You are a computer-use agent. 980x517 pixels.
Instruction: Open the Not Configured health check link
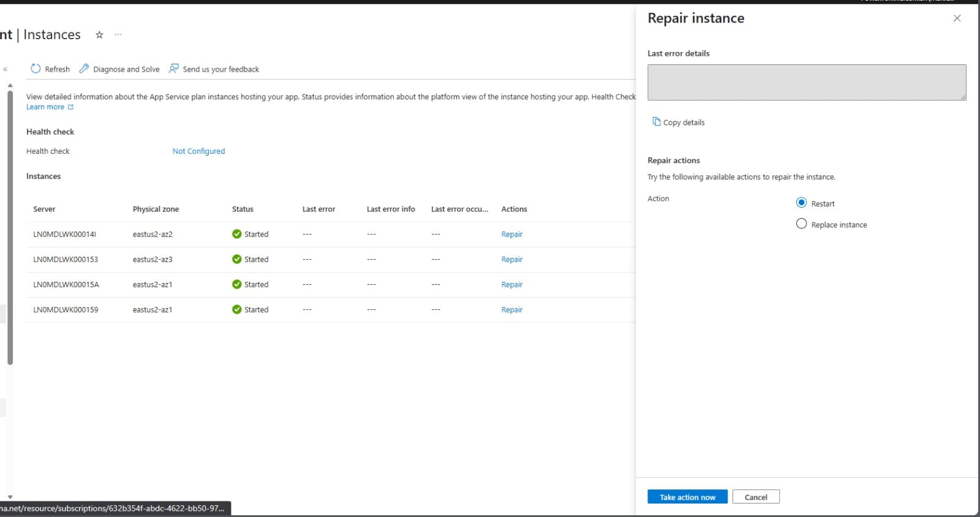198,151
